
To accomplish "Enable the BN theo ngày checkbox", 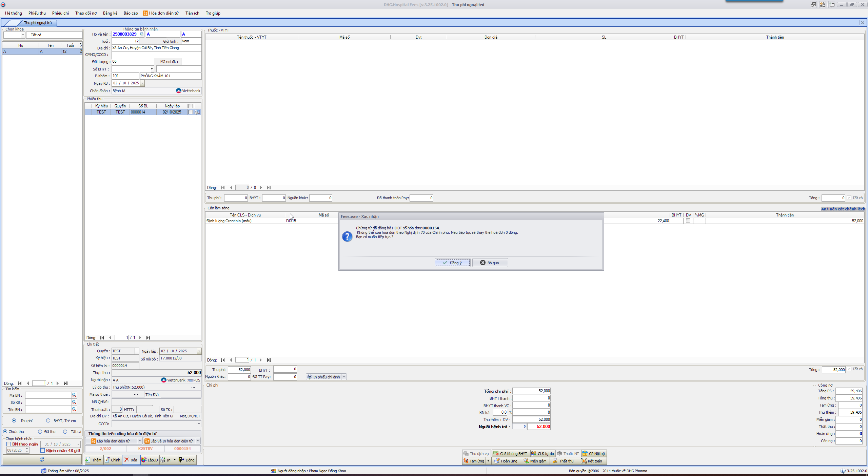I will pos(9,444).
